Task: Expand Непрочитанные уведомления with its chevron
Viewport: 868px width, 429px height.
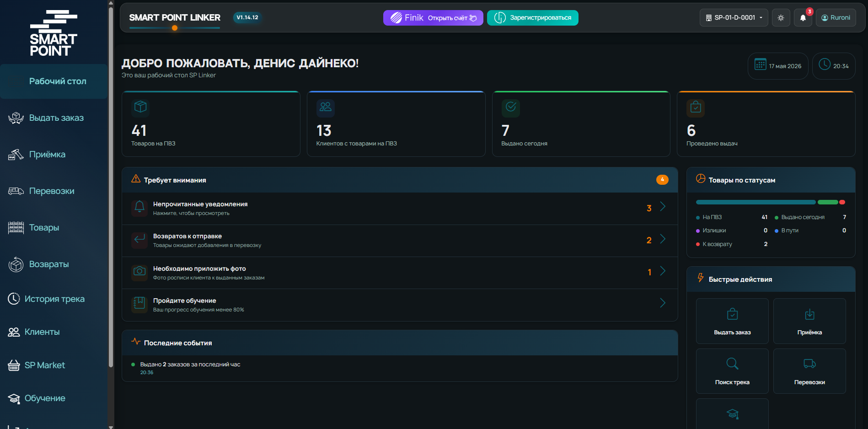Action: (x=663, y=207)
